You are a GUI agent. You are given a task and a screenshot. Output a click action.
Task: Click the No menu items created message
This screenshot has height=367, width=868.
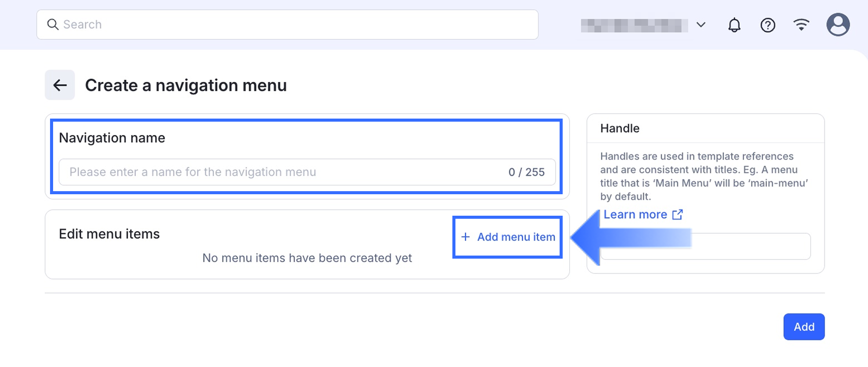coord(307,258)
